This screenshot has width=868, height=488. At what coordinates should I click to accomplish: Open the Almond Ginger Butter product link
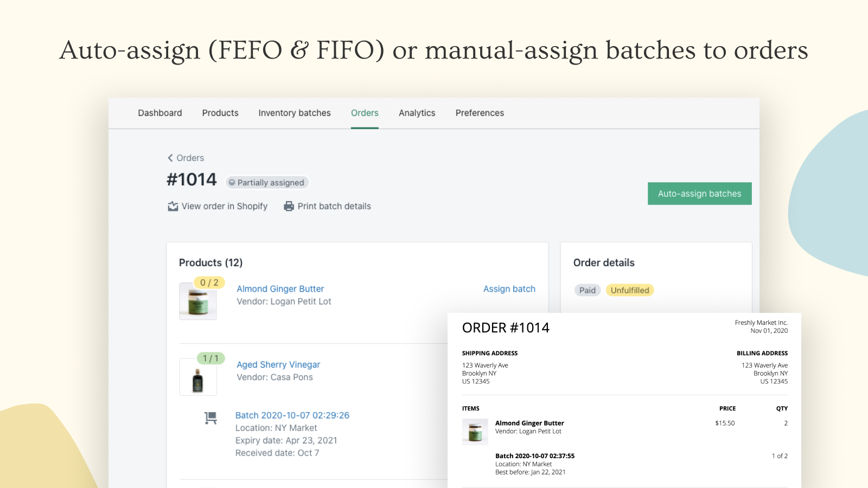[x=280, y=289]
